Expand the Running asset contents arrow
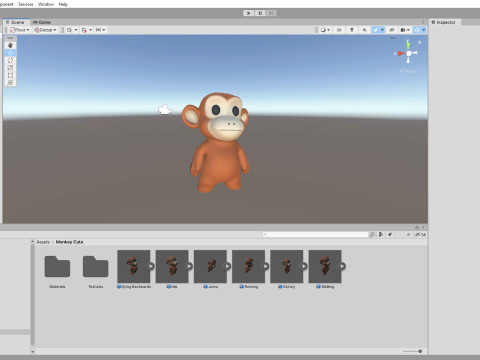This screenshot has width=480, height=360. point(266,266)
